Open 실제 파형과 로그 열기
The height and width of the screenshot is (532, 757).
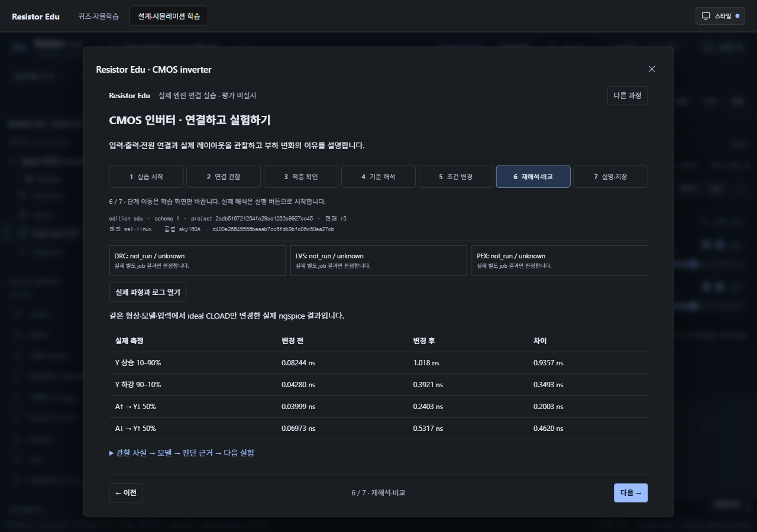148,293
